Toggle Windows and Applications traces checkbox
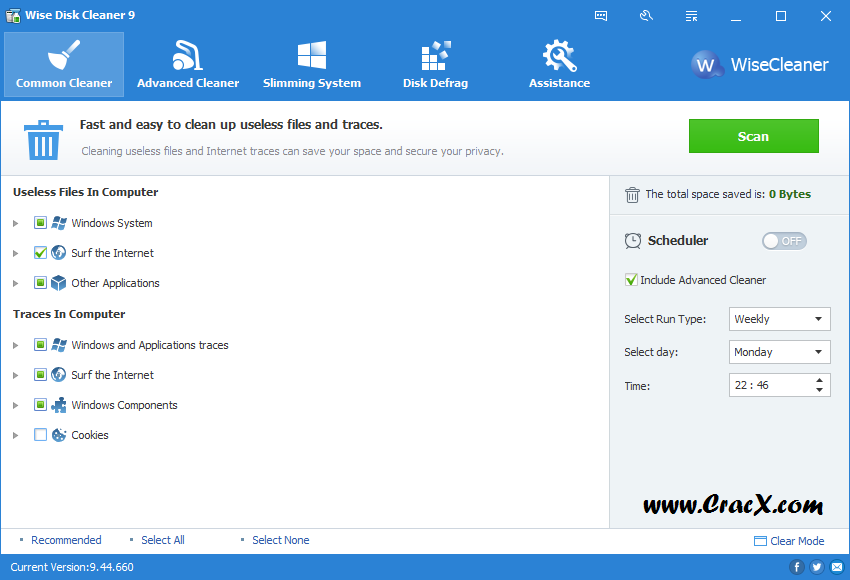Viewport: 850px width, 580px height. point(40,345)
